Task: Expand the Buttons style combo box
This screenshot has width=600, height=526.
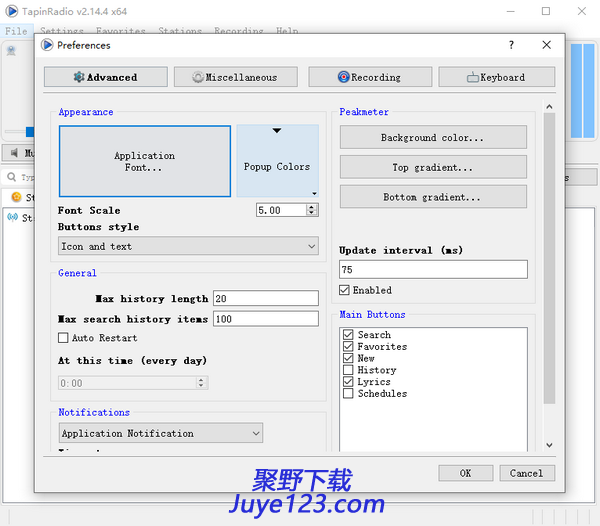Action: (188, 246)
